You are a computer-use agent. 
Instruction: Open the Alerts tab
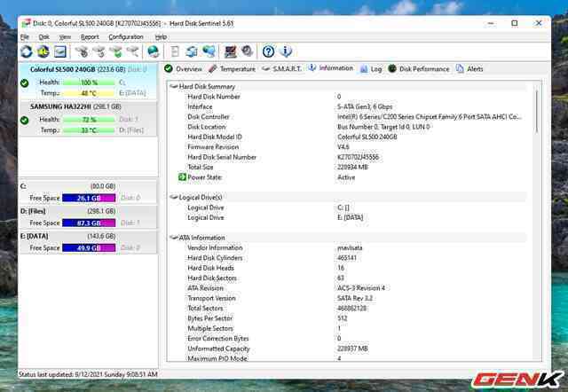tap(469, 69)
